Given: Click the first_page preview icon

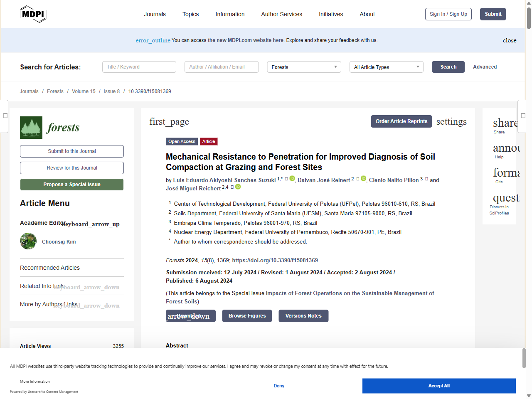Looking at the screenshot, I should click(169, 121).
